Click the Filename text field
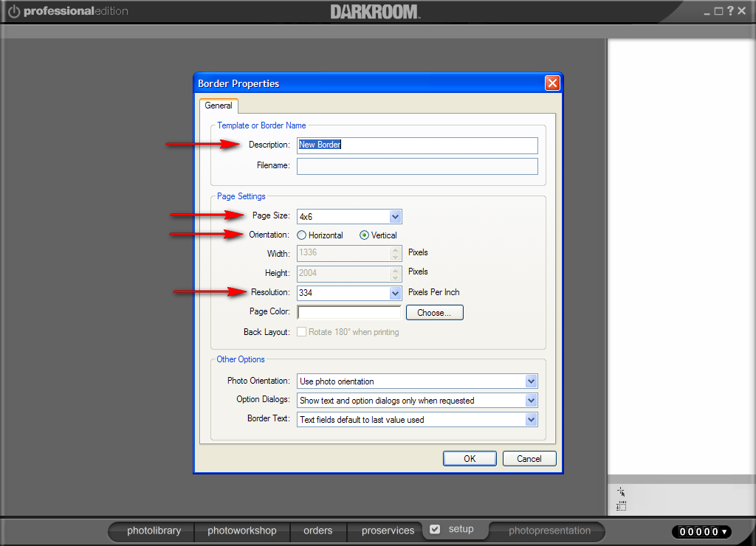Screen dimensions: 756x546 417,166
